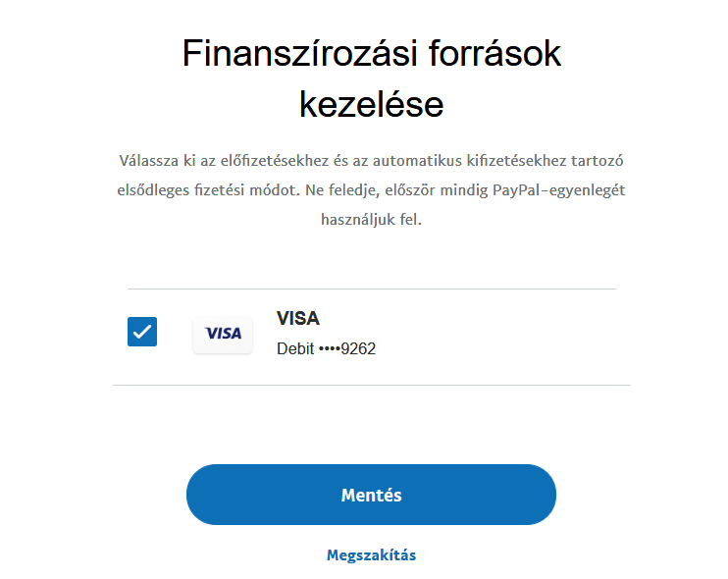Click the masked digits "••••9262"
The height and width of the screenshot is (579, 728).
(347, 348)
